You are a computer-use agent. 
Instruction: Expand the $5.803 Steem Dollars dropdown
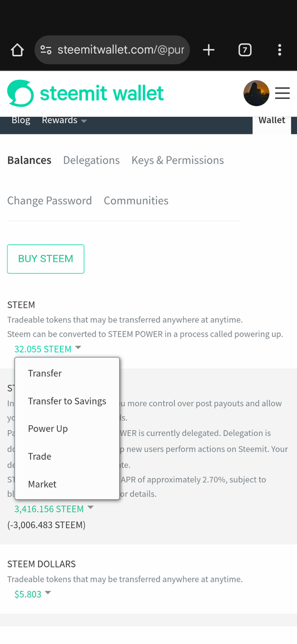[x=32, y=594]
